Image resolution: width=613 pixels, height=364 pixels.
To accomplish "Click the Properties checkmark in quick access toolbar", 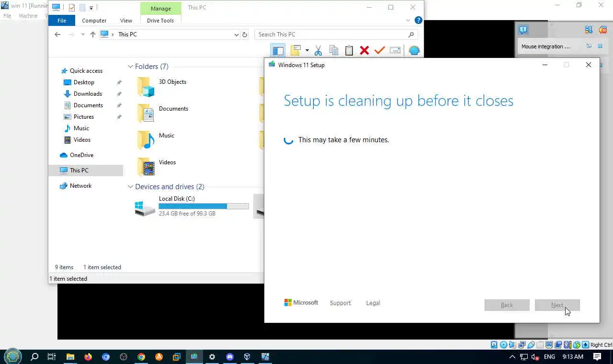I will pyautogui.click(x=72, y=8).
